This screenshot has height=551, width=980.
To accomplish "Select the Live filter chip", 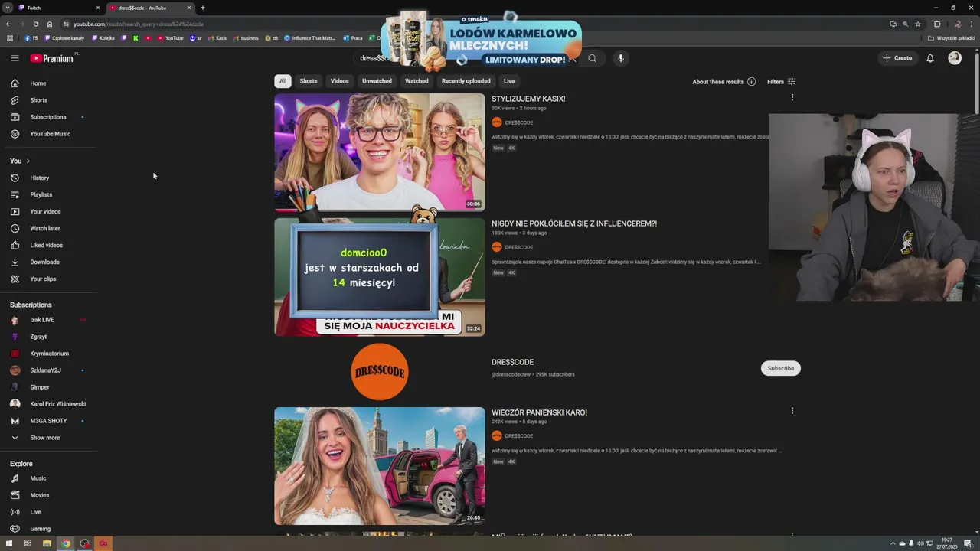I will (x=509, y=81).
